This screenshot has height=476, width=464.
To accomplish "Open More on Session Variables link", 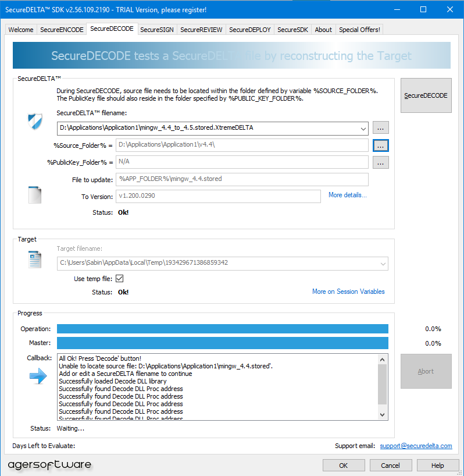I will (x=348, y=292).
